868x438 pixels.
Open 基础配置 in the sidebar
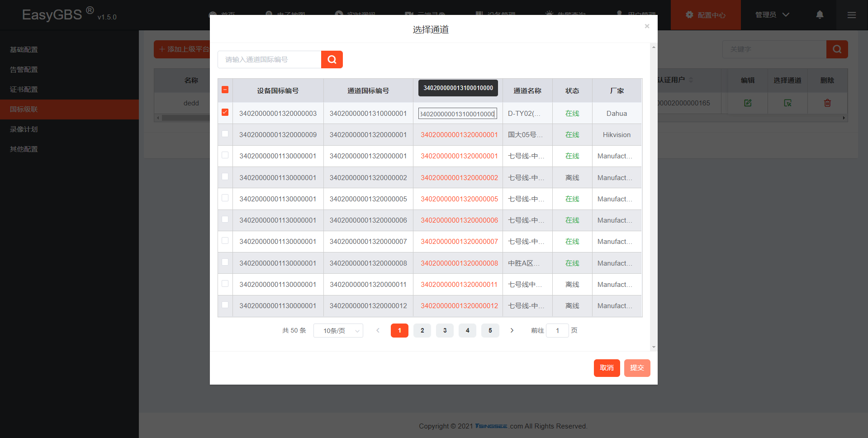(24, 50)
